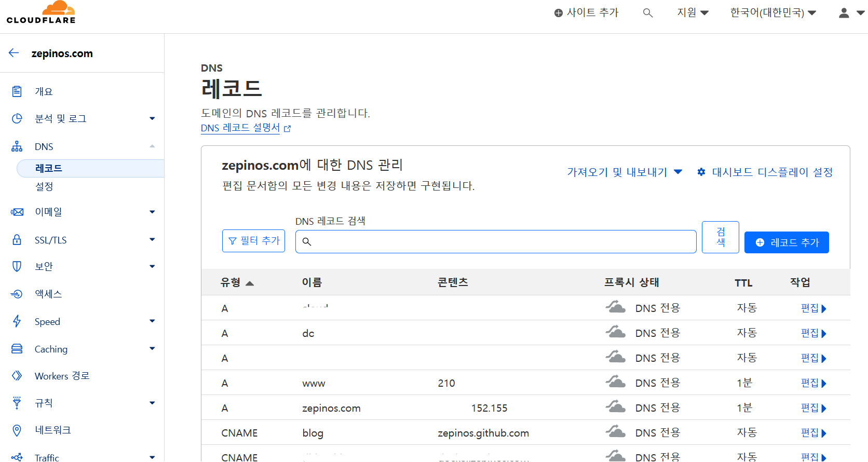
Task: Expand the 분석 및 로그 menu arrow
Action: coord(152,118)
